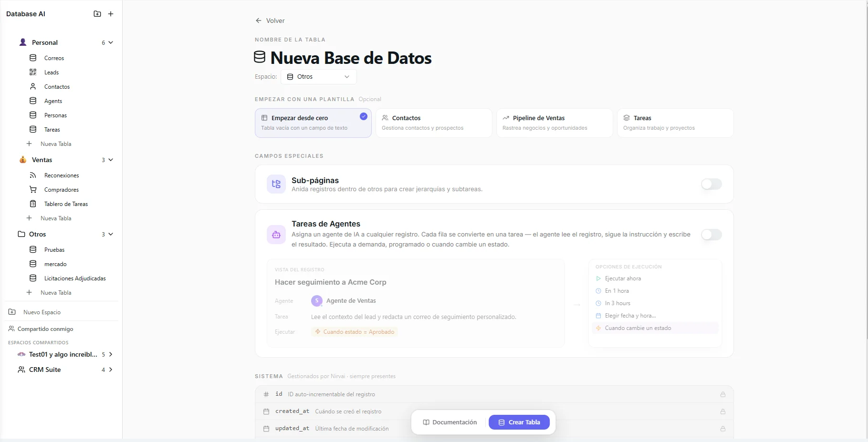Click the Licitaciones Adjudicadas database icon
The width and height of the screenshot is (868, 442).
(33, 278)
